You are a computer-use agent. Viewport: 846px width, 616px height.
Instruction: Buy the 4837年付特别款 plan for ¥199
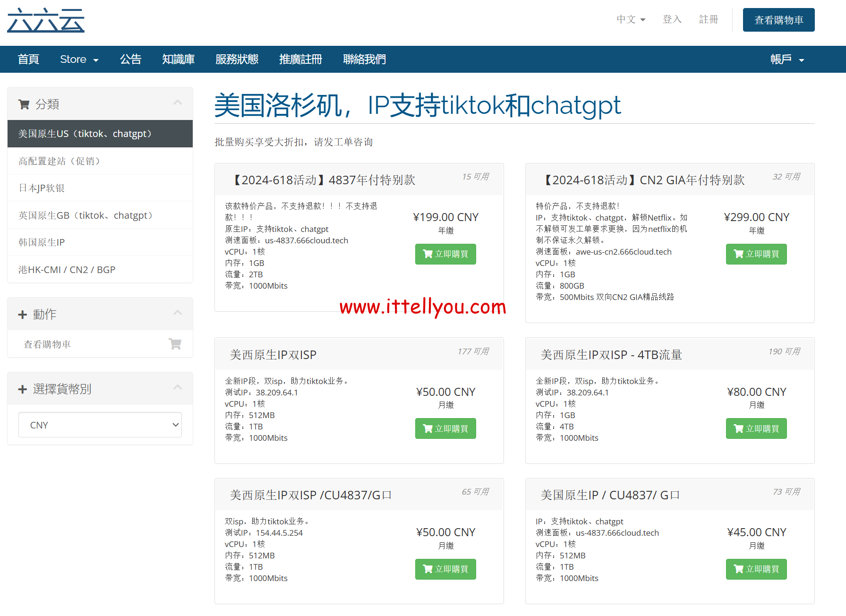(x=445, y=254)
